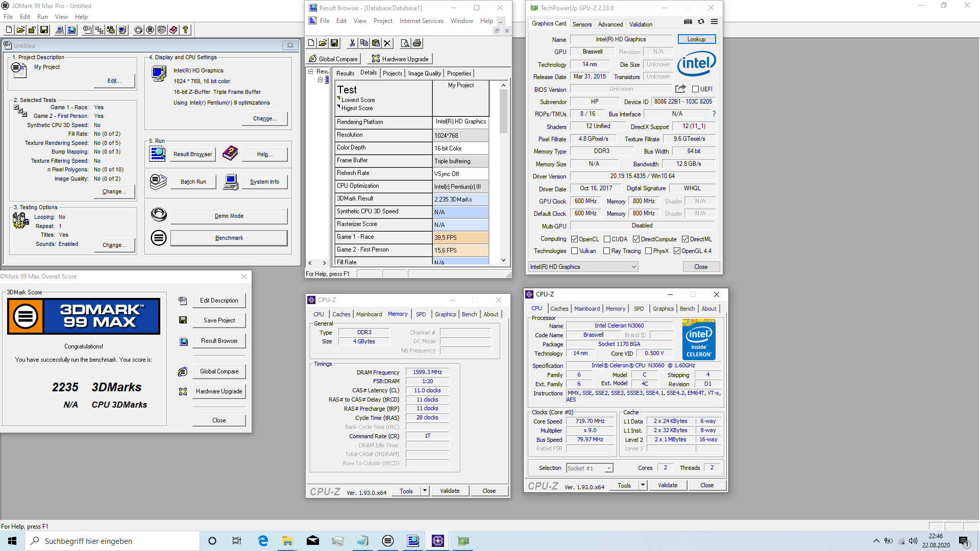
Task: Open File Explorer from taskbar
Action: click(x=287, y=541)
